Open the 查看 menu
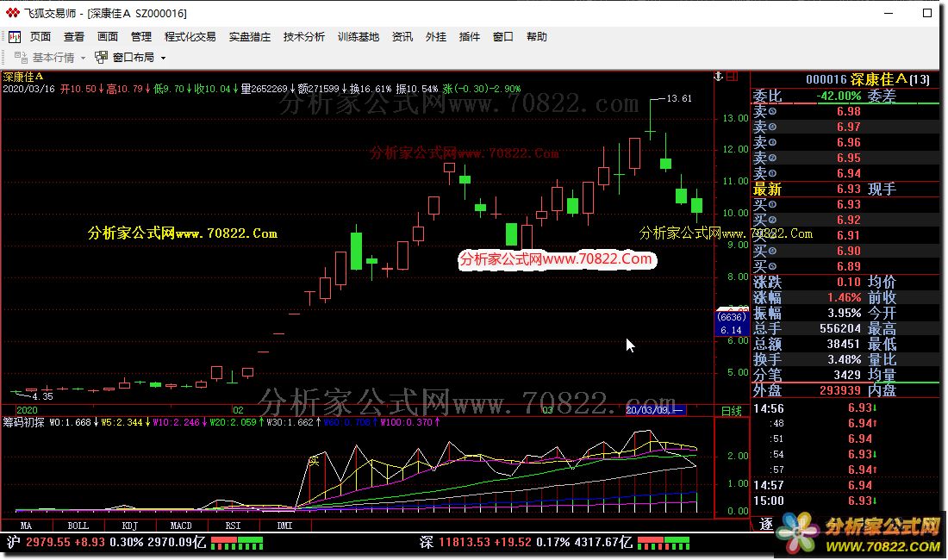Viewport: 948px width, 560px height. [x=74, y=37]
